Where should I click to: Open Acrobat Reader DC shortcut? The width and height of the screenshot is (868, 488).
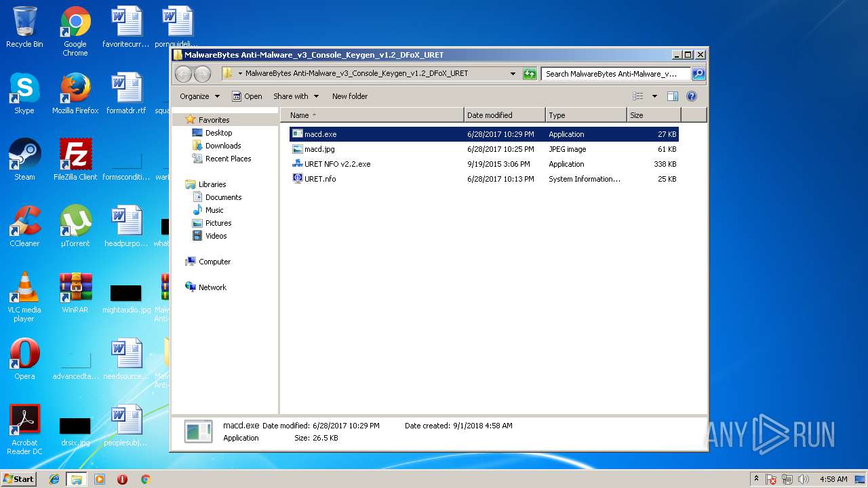coord(24,430)
